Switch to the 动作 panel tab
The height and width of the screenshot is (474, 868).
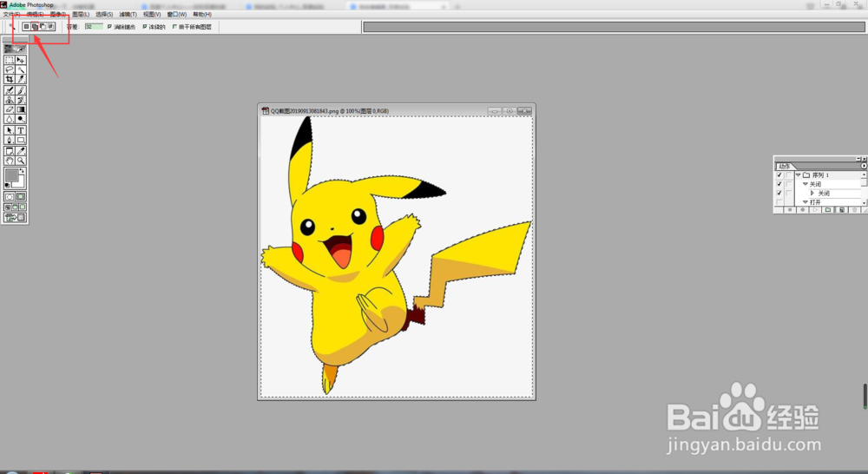(784, 165)
